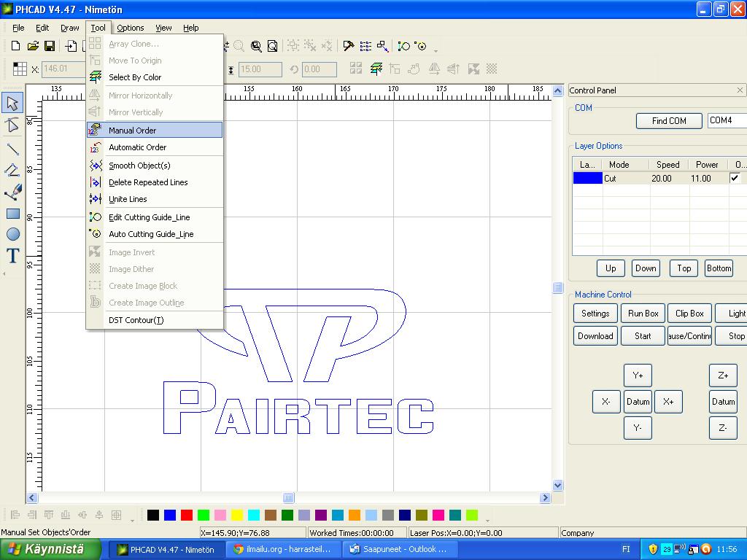Pick the red color swatch
The width and height of the screenshot is (747, 560).
(187, 516)
